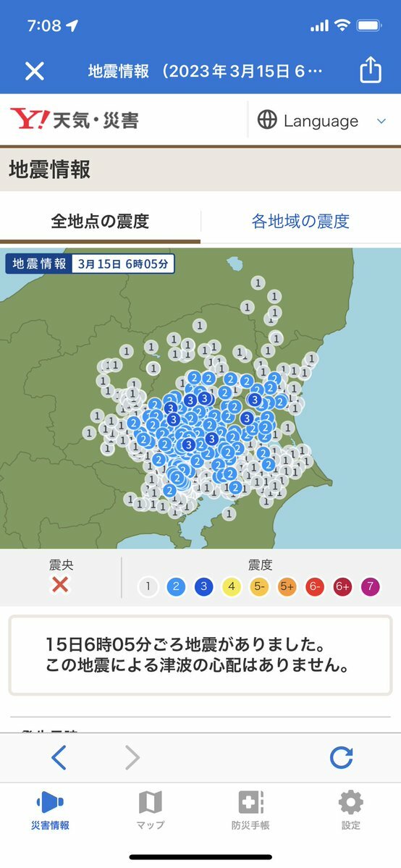401x868 pixels.
Task: Close the earthquake info web view
Action: click(x=34, y=71)
